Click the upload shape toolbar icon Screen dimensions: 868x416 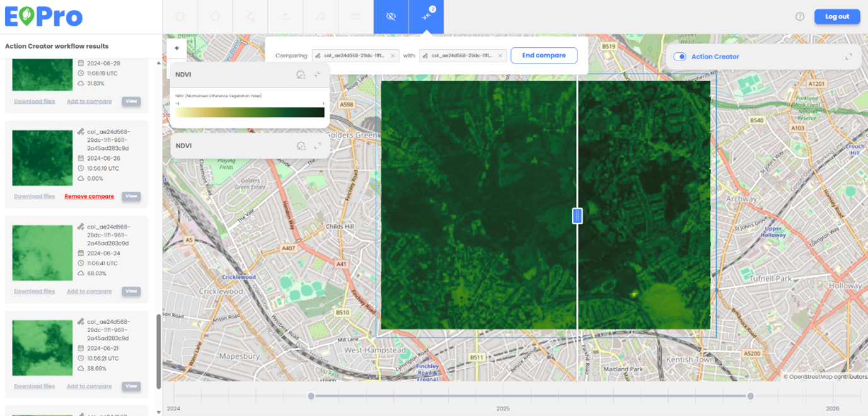point(286,17)
